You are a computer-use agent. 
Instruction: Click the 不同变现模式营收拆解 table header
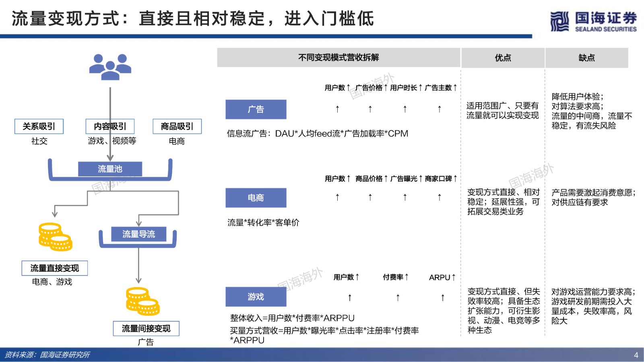[x=339, y=58]
